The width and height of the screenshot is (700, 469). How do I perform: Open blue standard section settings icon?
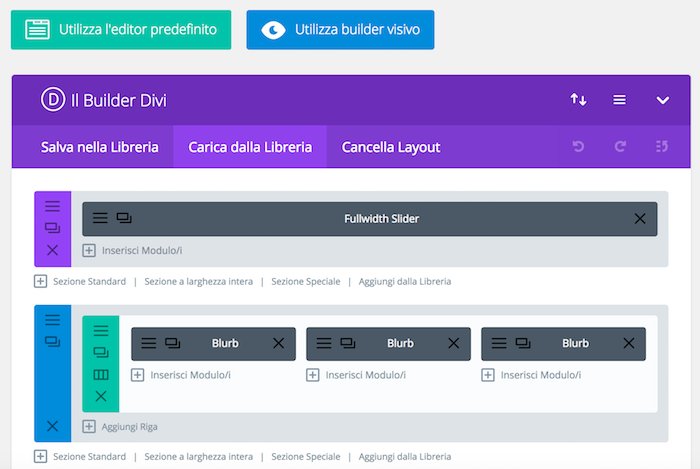52,320
